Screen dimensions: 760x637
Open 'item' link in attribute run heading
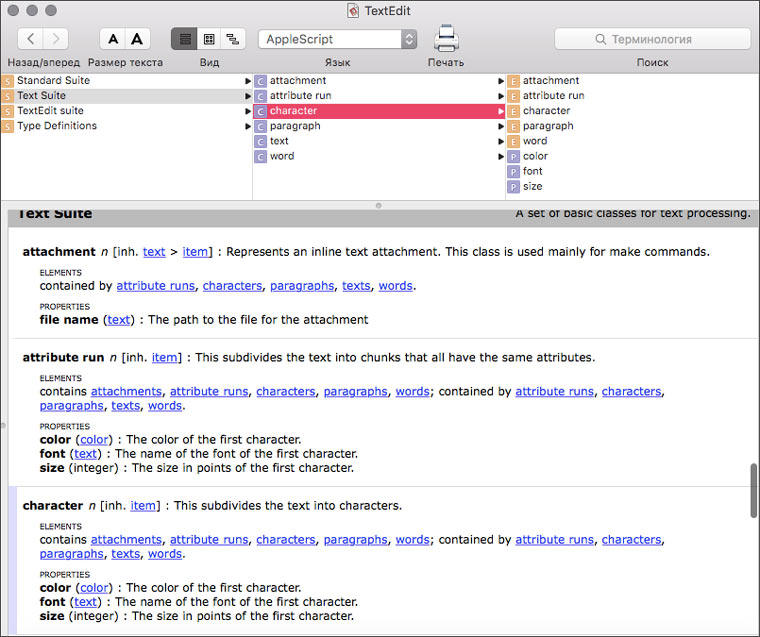tap(165, 358)
